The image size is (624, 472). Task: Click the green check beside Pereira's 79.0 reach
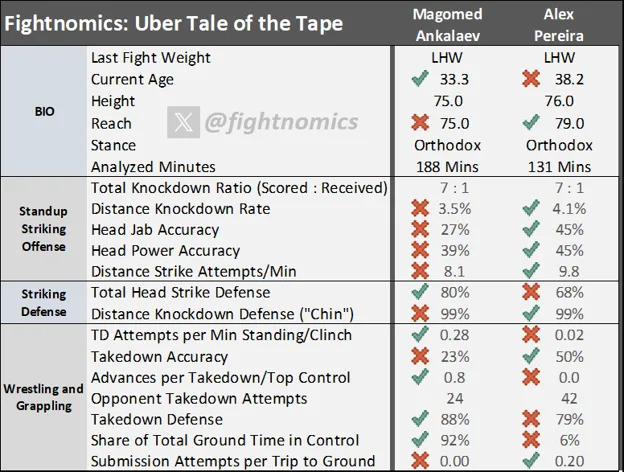pos(518,122)
